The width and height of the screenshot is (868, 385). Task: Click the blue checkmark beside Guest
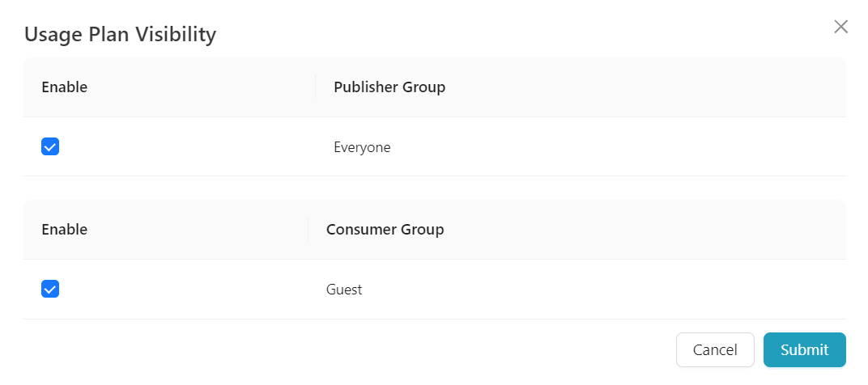pyautogui.click(x=50, y=289)
